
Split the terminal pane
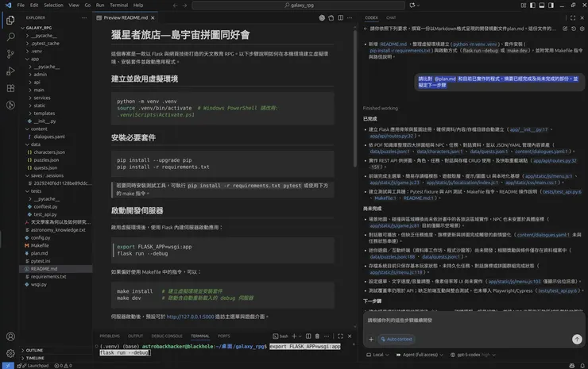(x=308, y=336)
